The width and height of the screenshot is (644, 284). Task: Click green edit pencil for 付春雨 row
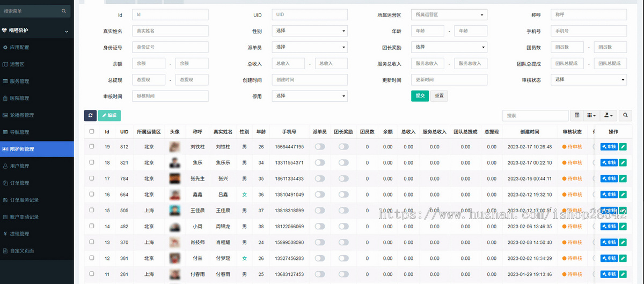pyautogui.click(x=623, y=274)
